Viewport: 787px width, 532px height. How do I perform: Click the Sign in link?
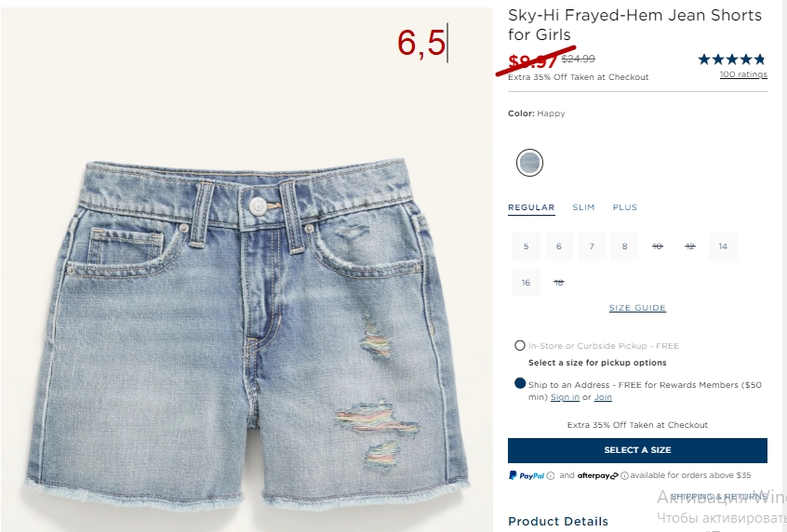[565, 397]
